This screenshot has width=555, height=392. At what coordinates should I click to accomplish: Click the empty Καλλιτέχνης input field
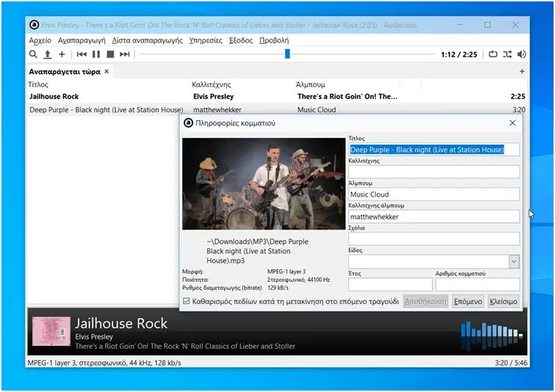[434, 172]
